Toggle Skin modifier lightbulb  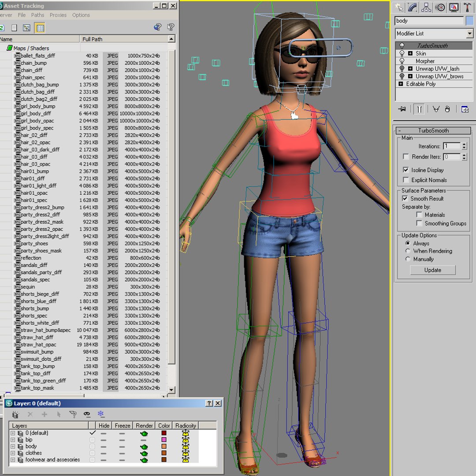402,53
